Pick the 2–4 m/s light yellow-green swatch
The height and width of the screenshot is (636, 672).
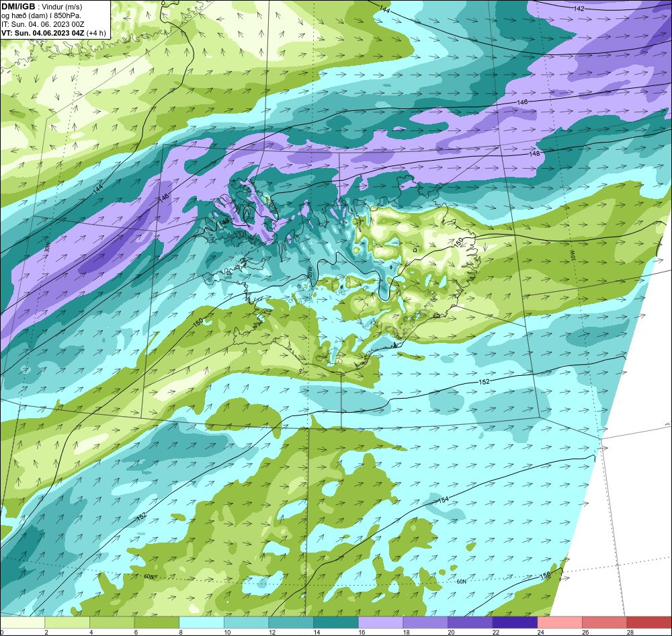click(x=67, y=623)
